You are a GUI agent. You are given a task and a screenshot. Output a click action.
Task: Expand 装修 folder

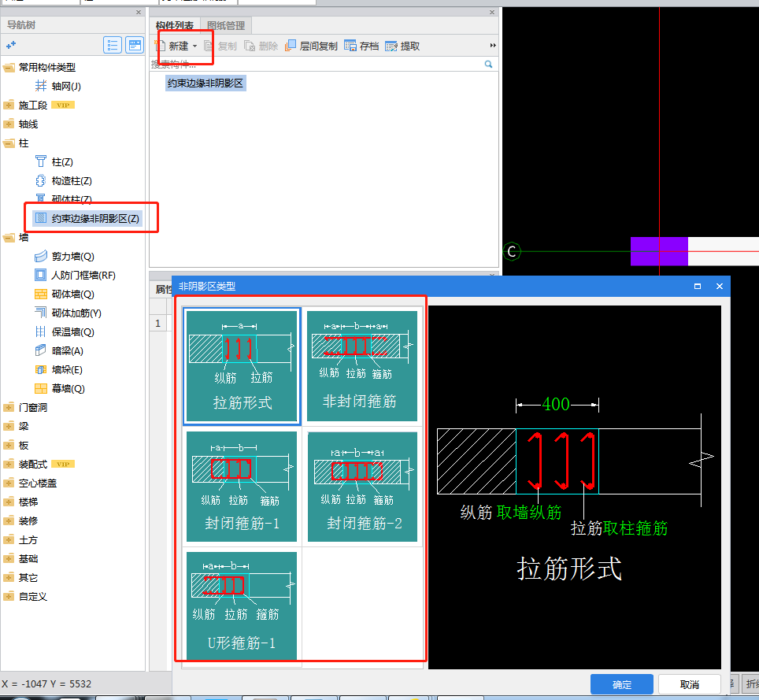coord(9,520)
